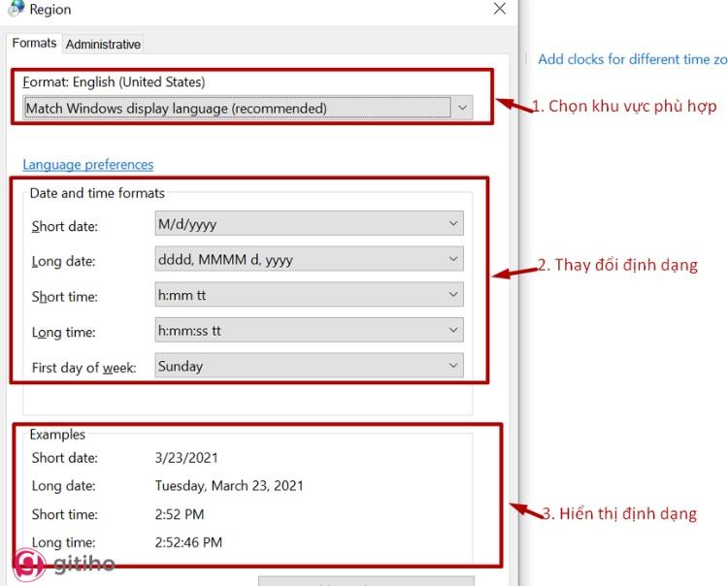Click the 'Format: English (United States)' label
This screenshot has width=728, height=586.
(114, 82)
